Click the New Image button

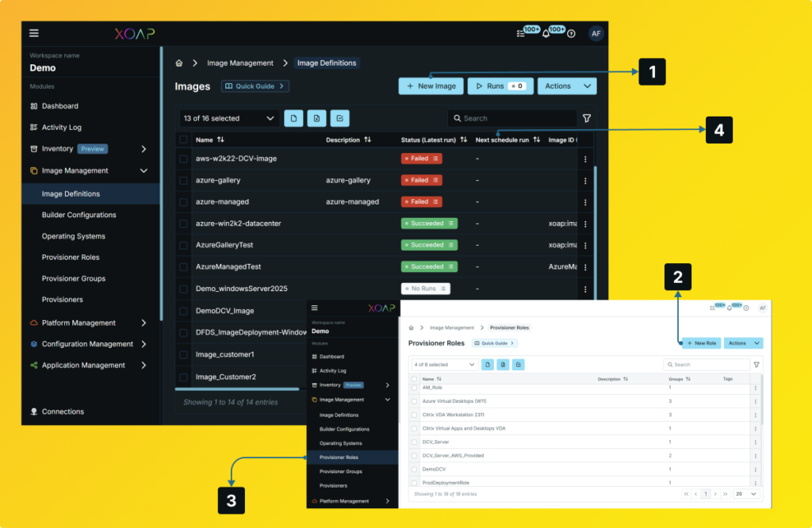click(431, 86)
